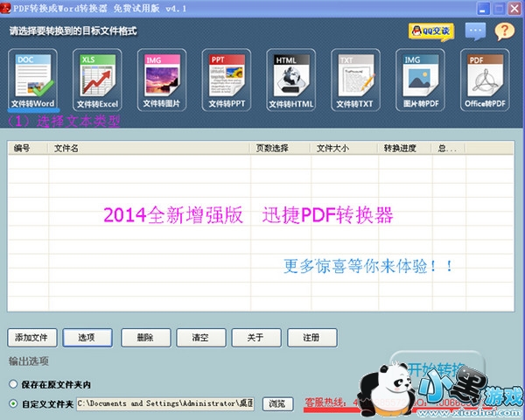Pick the 文件转图片 image conversion icon

162,80
